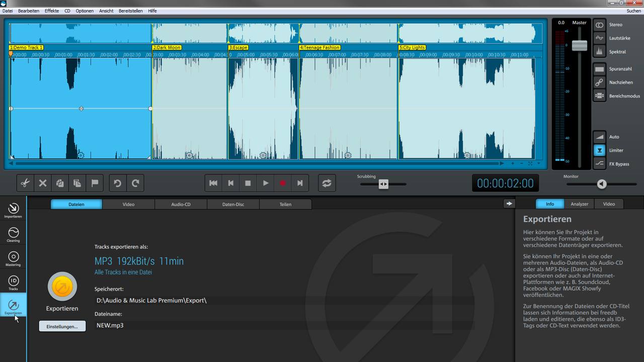Switch to the Dateien export tab
The width and height of the screenshot is (644, 362).
pyautogui.click(x=76, y=204)
